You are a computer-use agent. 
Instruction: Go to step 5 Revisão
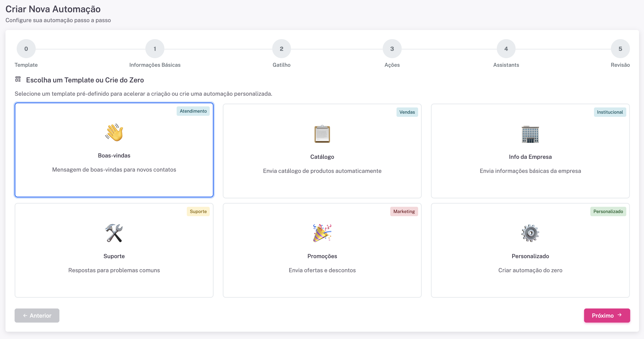tap(620, 49)
